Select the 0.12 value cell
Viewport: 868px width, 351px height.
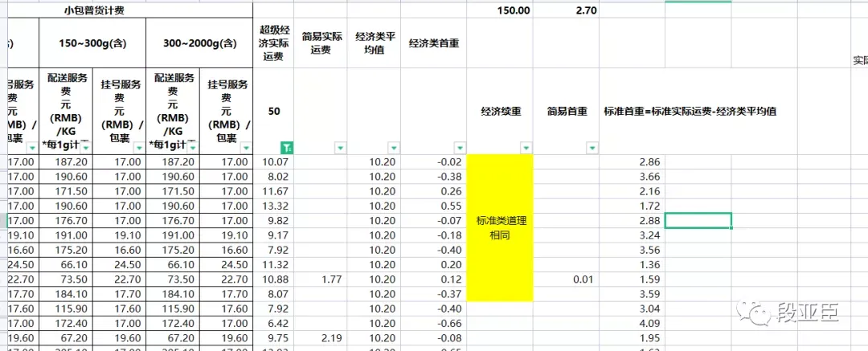[434, 279]
